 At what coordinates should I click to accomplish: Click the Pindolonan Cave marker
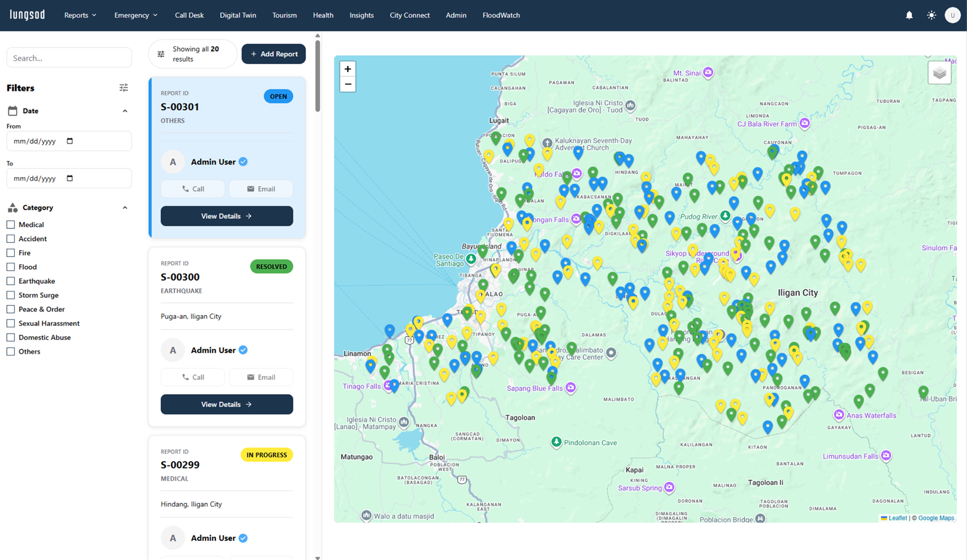pyautogui.click(x=556, y=442)
